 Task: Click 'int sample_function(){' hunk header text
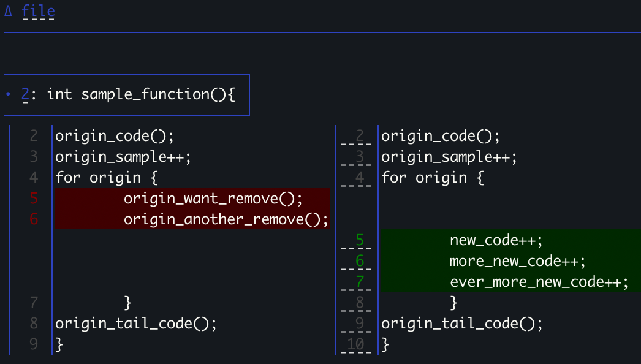(141, 94)
